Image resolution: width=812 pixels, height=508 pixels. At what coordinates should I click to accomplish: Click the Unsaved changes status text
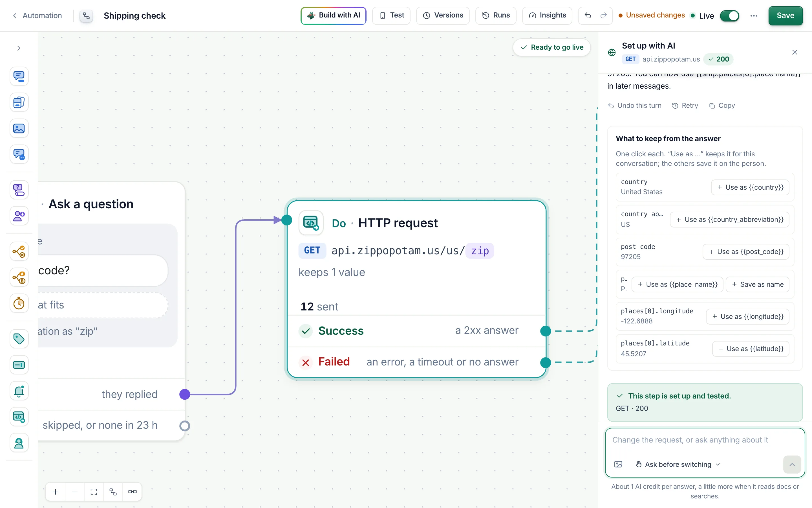655,15
